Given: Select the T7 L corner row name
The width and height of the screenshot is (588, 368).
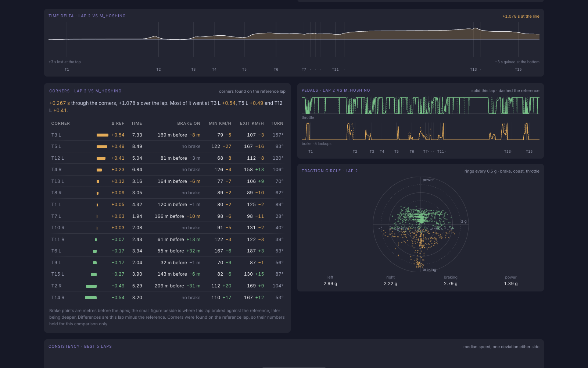Looking at the screenshot, I should point(56,216).
